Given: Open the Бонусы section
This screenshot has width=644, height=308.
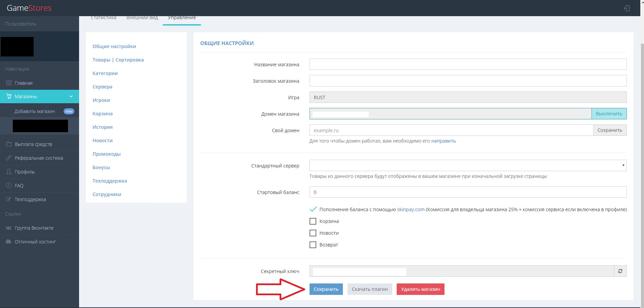Looking at the screenshot, I should click(101, 167).
